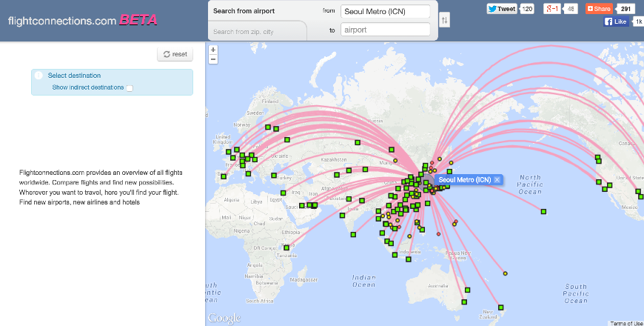Viewport: 644px width, 326px height.
Task: Zoom out on the map
Action: (212, 59)
